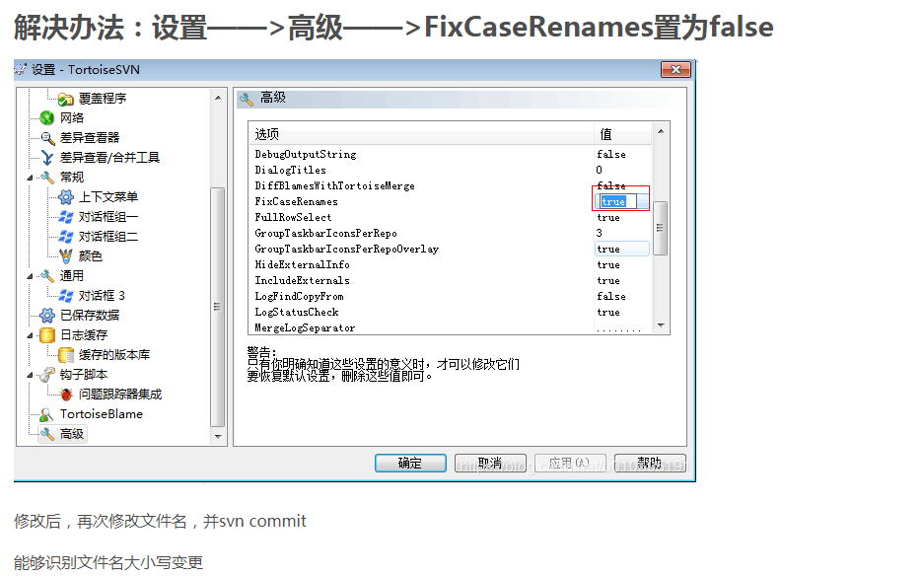Click the options list scrollbar thumb
The height and width of the screenshot is (577, 924).
(661, 228)
